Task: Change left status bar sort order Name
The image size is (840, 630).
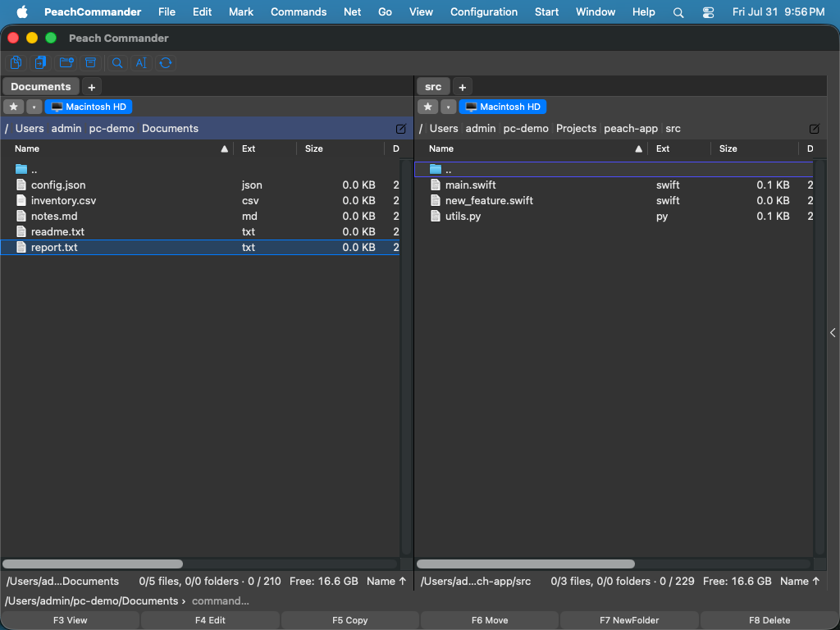Action: coord(386,582)
